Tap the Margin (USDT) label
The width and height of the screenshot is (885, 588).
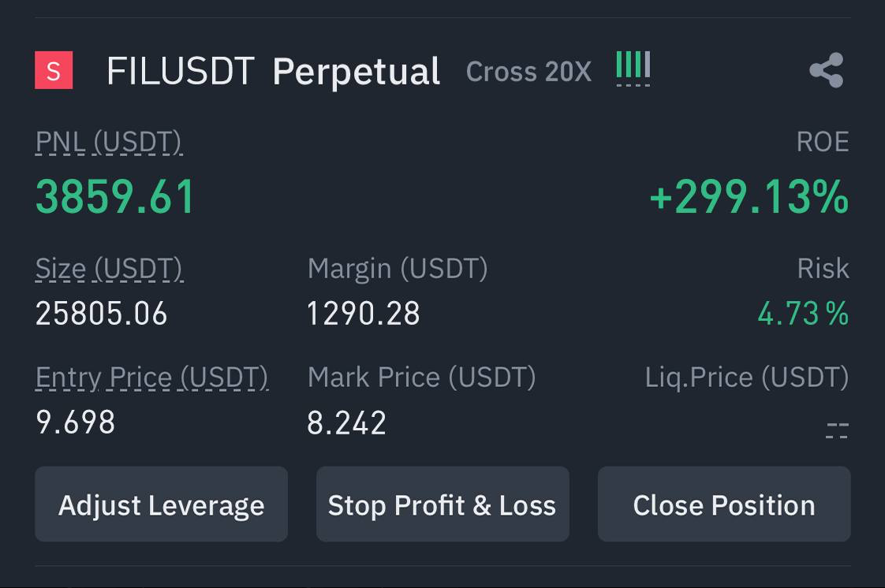[x=398, y=269]
